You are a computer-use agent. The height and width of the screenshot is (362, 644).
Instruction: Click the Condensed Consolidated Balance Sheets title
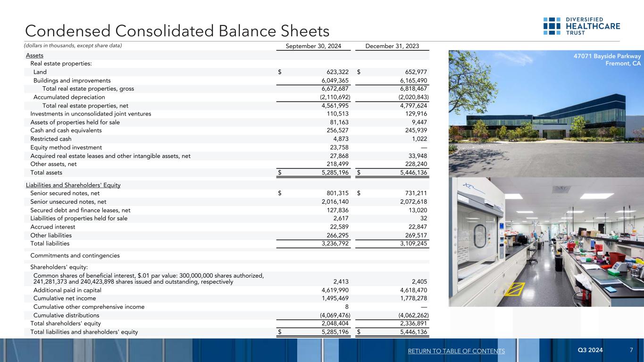177,31
